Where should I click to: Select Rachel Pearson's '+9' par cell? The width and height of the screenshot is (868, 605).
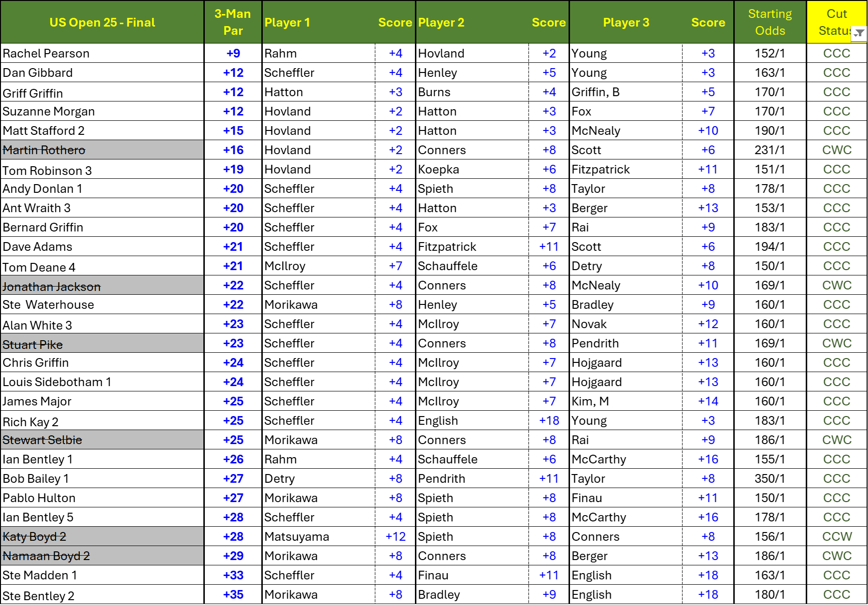pyautogui.click(x=233, y=53)
